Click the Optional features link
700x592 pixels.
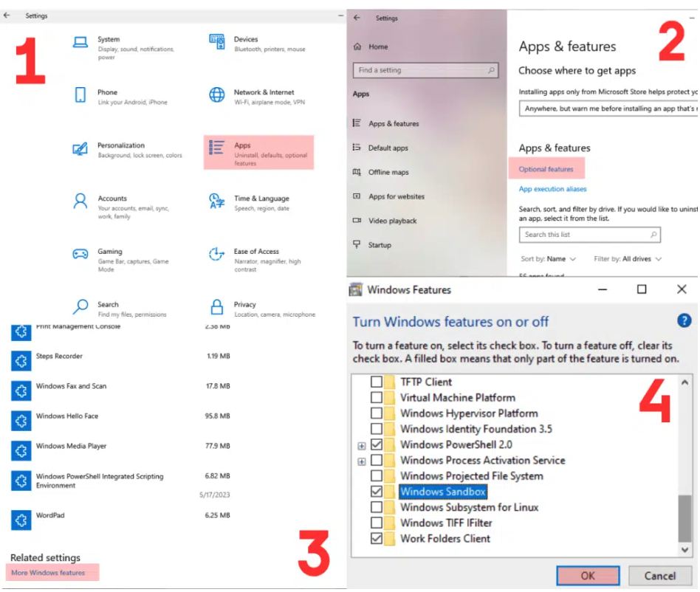[546, 169]
